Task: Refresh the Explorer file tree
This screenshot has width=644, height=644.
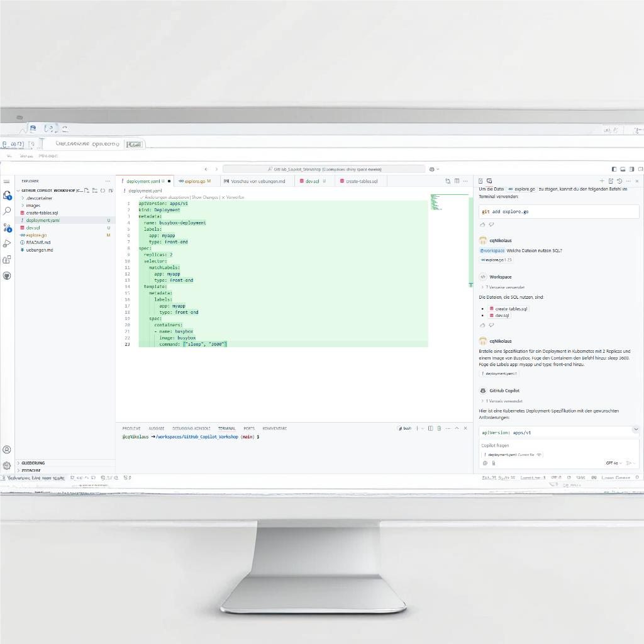Action: click(103, 191)
